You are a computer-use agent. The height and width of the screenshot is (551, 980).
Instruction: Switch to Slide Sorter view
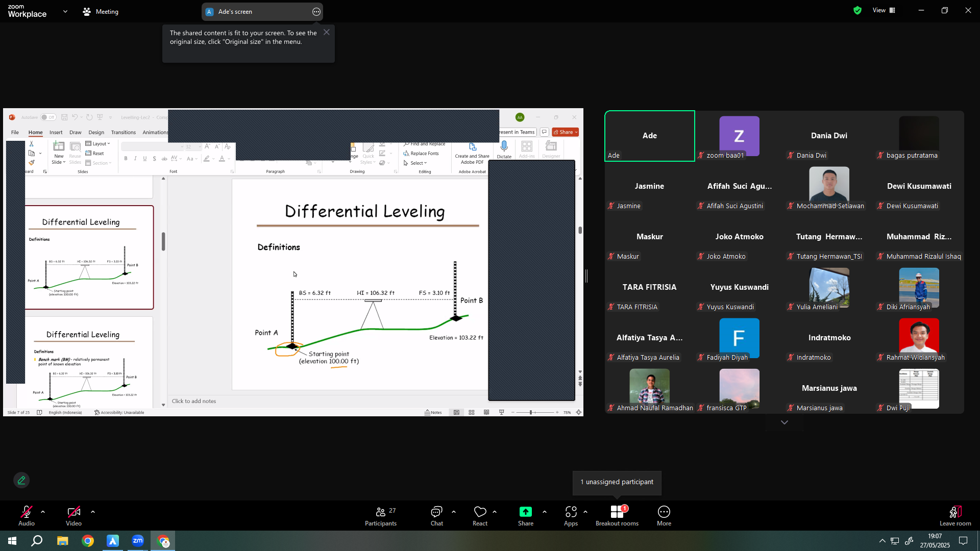tap(472, 412)
